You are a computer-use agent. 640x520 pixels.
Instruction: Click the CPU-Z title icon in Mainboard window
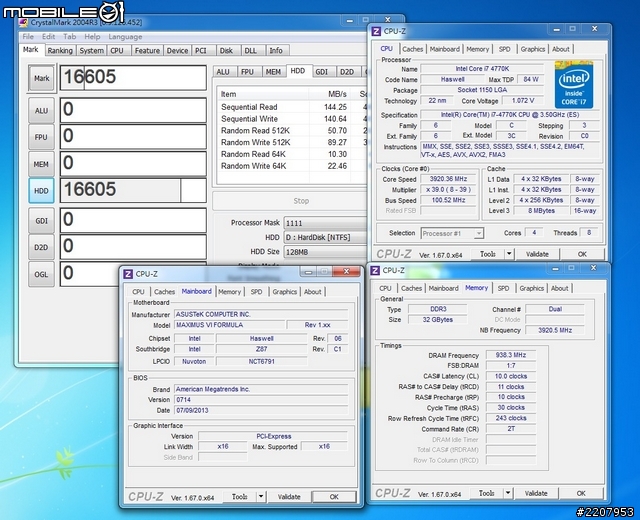128,274
